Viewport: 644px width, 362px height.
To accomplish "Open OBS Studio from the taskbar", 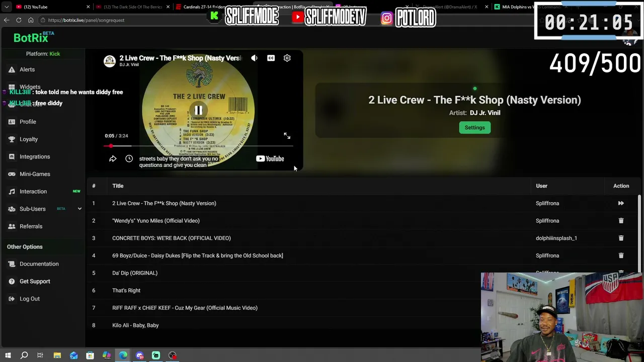I will tap(173, 355).
